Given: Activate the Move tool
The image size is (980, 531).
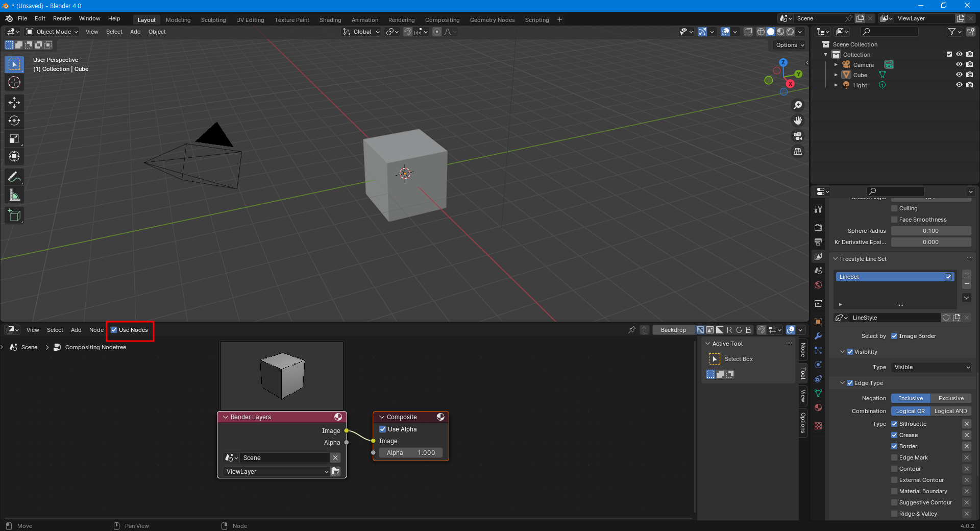Looking at the screenshot, I should pyautogui.click(x=14, y=103).
